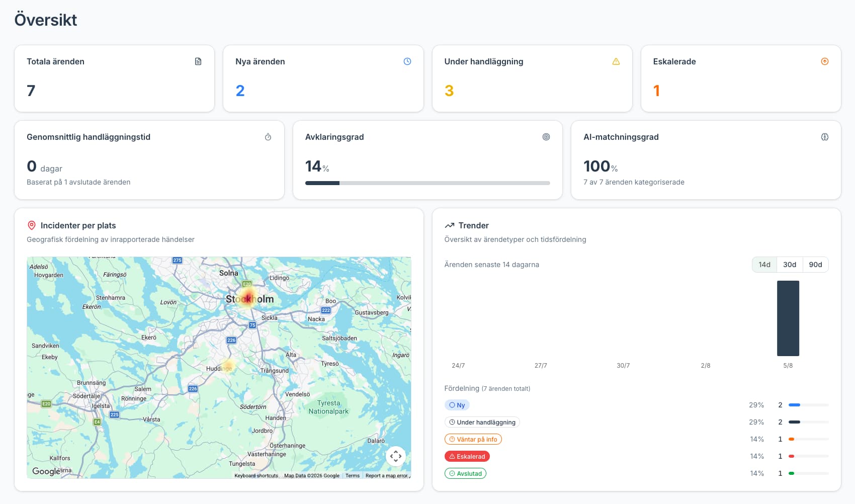Click the stopwatch icon on Genomsnittlig handläggningstid card
855x504 pixels.
[x=268, y=137]
